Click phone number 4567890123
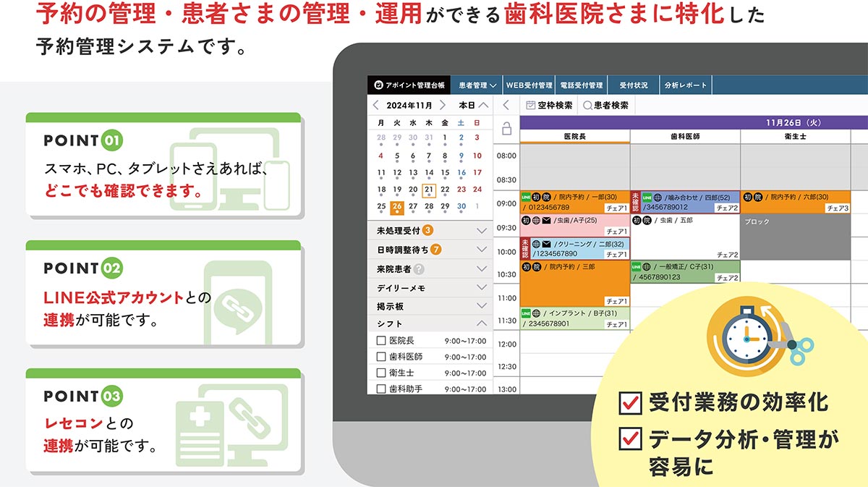 (x=660, y=277)
